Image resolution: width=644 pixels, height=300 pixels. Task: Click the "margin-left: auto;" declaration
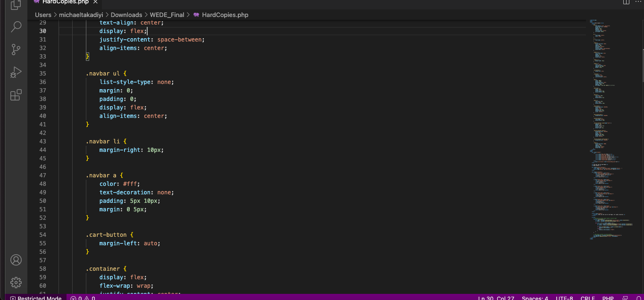(x=130, y=243)
